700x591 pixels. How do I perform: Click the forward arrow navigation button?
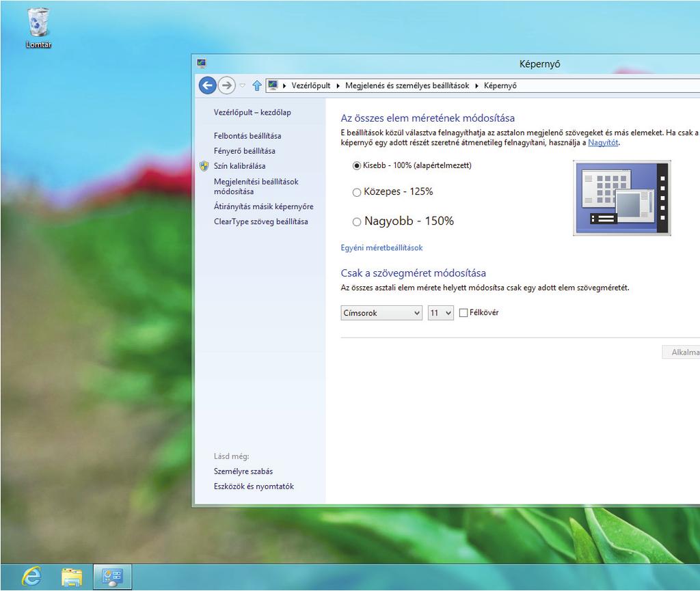tap(227, 85)
